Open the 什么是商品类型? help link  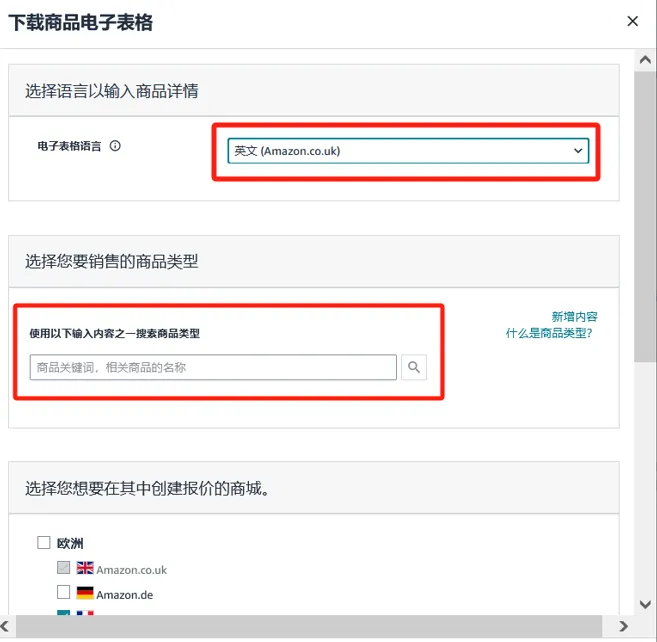coord(549,333)
